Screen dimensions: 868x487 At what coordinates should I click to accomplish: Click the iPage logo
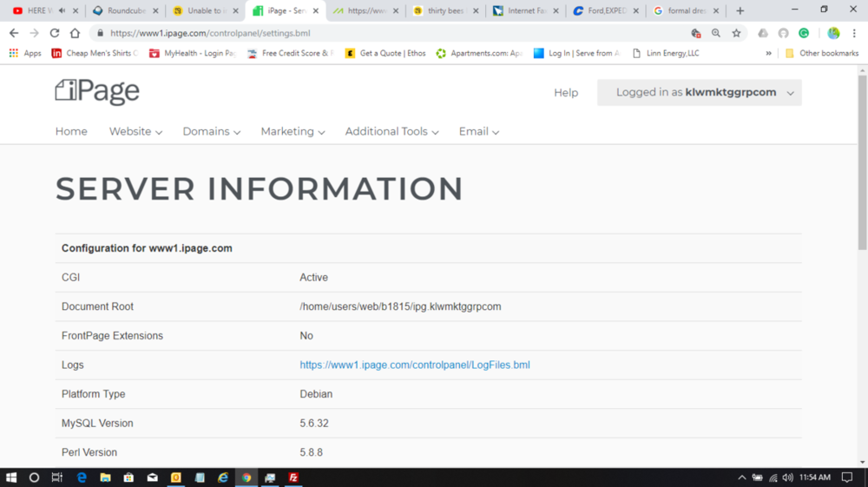[97, 91]
